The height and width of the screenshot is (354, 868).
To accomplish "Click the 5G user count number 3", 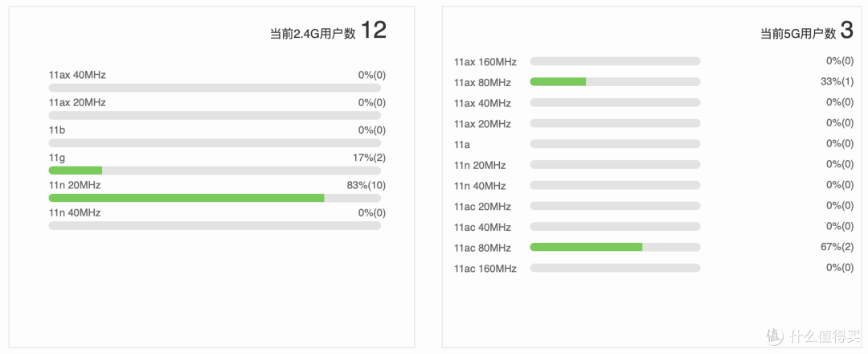I will pos(847,31).
